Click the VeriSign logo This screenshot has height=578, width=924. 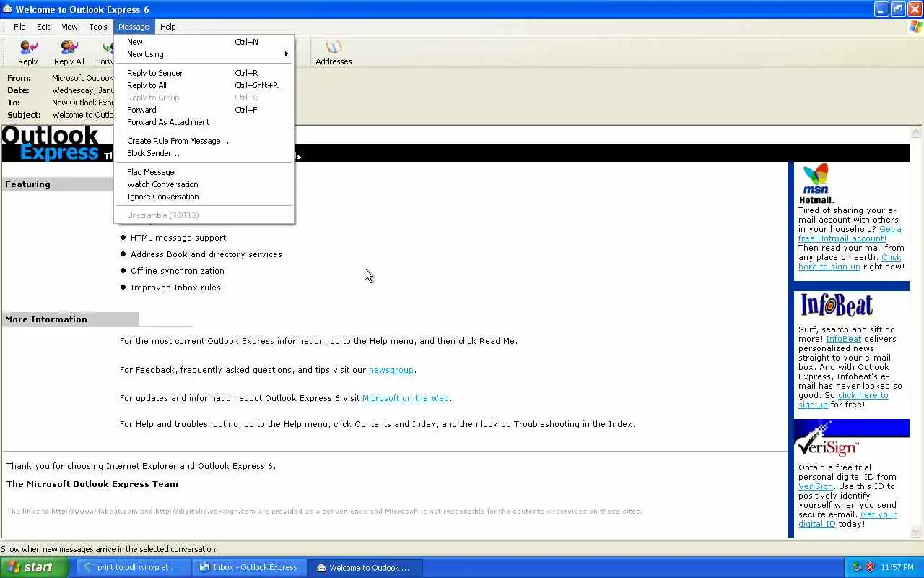click(x=827, y=440)
